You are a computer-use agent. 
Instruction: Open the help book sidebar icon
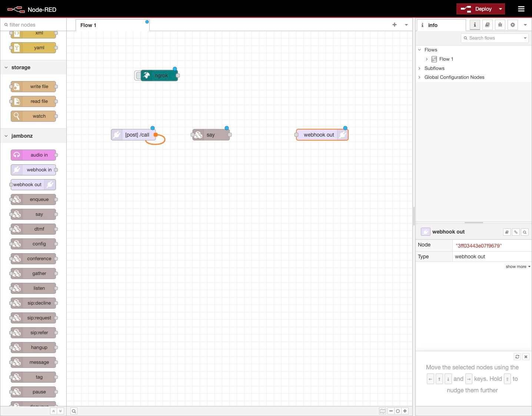click(x=488, y=25)
